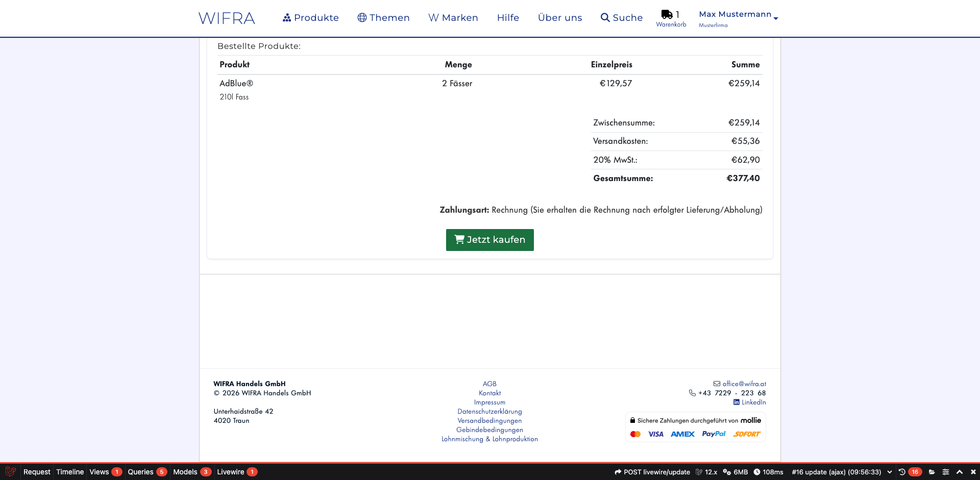The width and height of the screenshot is (980, 480).
Task: Click the search magnifier Suche
Action: [622, 18]
